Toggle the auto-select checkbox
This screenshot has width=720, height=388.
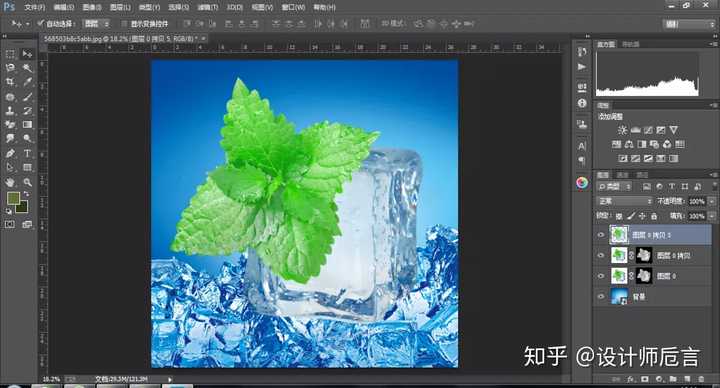pos(40,23)
